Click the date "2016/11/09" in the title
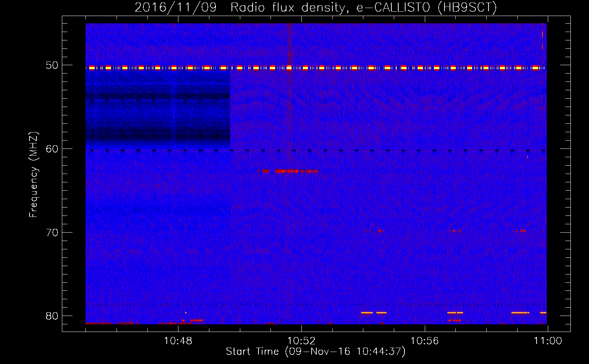This screenshot has width=589, height=364. click(x=176, y=7)
